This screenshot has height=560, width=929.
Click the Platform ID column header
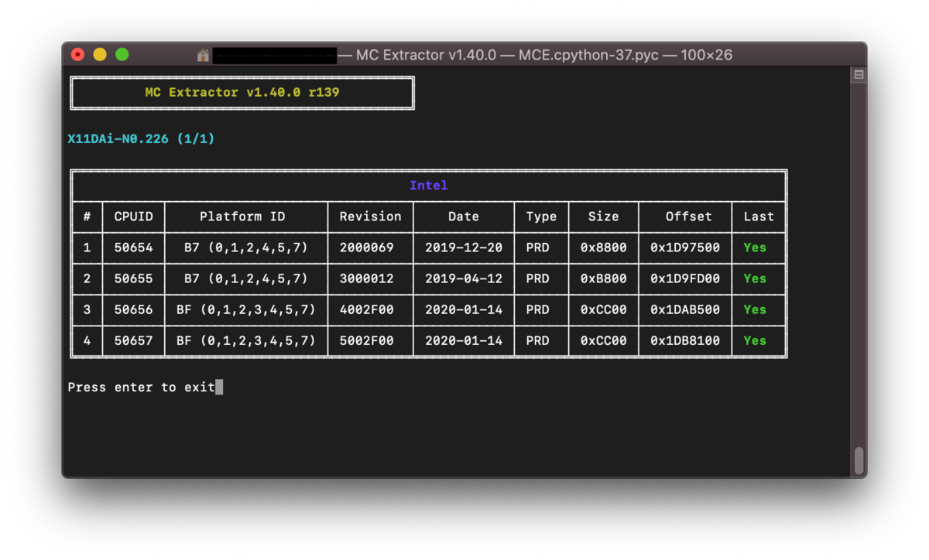[x=242, y=217]
